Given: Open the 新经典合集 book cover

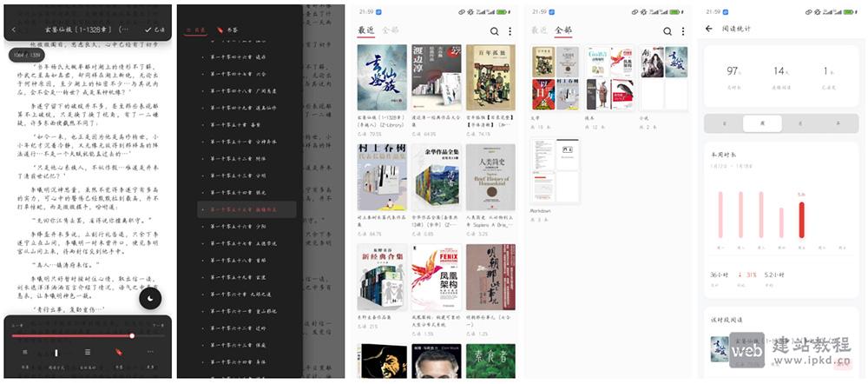Looking at the screenshot, I should pos(382,277).
